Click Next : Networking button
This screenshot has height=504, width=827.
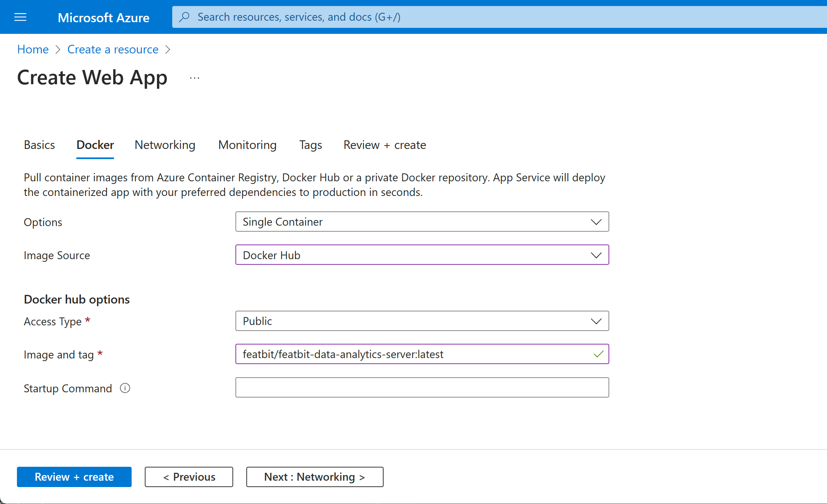coord(315,477)
